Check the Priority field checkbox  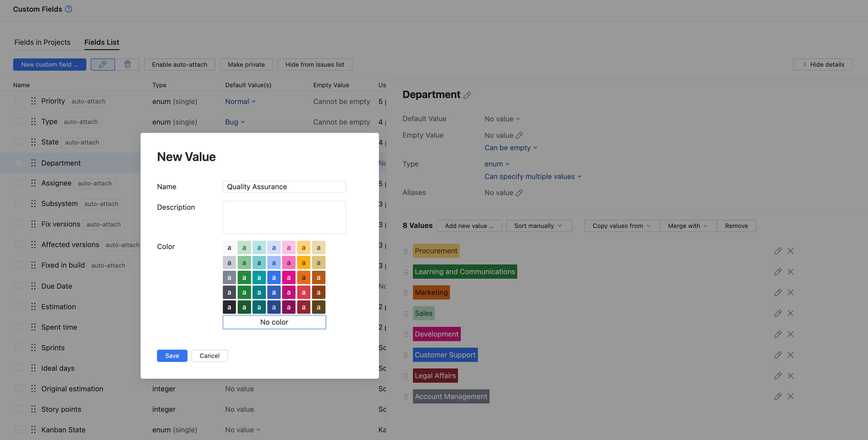coord(19,101)
